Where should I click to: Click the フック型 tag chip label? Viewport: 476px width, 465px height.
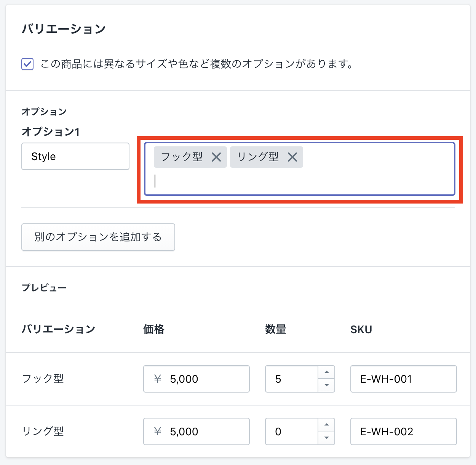pyautogui.click(x=182, y=157)
